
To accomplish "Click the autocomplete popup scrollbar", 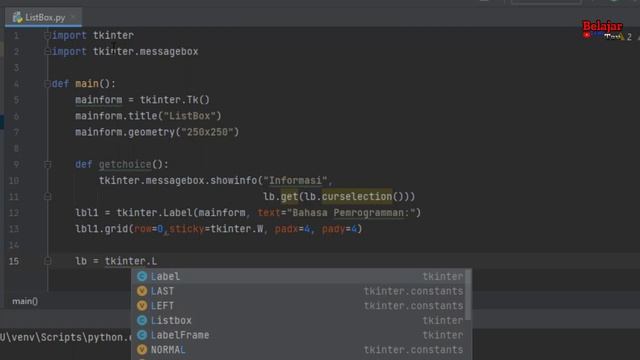I will 468,295.
